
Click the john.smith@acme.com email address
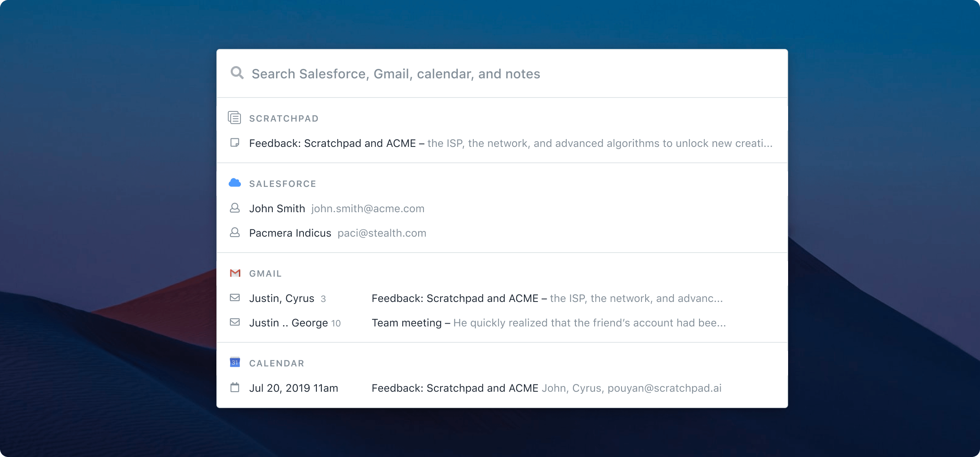click(x=367, y=209)
